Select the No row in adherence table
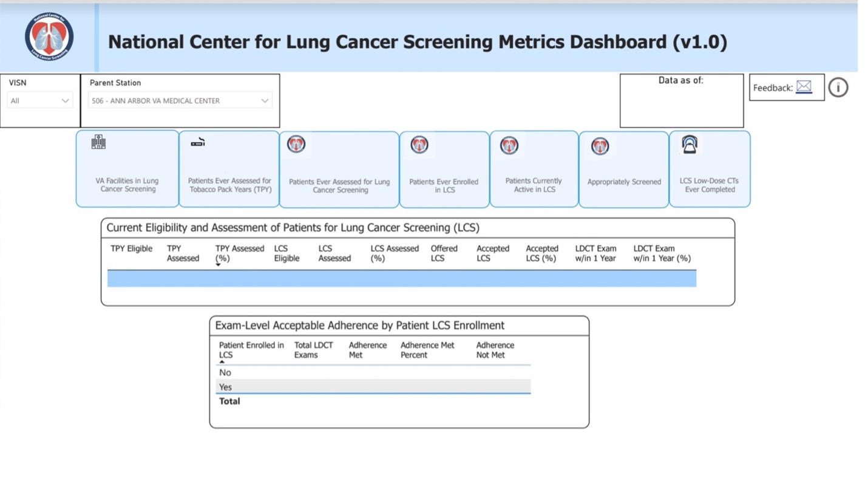The image size is (868, 486). [x=373, y=372]
